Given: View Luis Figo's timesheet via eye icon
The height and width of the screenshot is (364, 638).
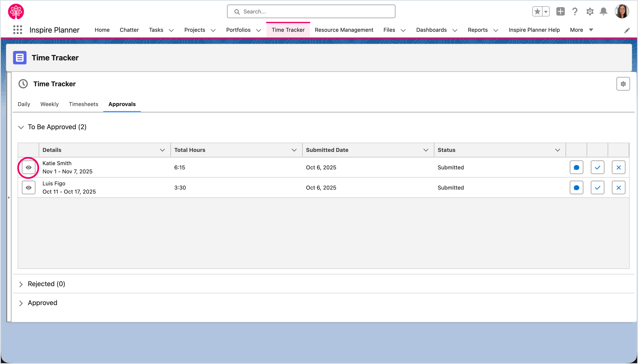Looking at the screenshot, I should [28, 188].
